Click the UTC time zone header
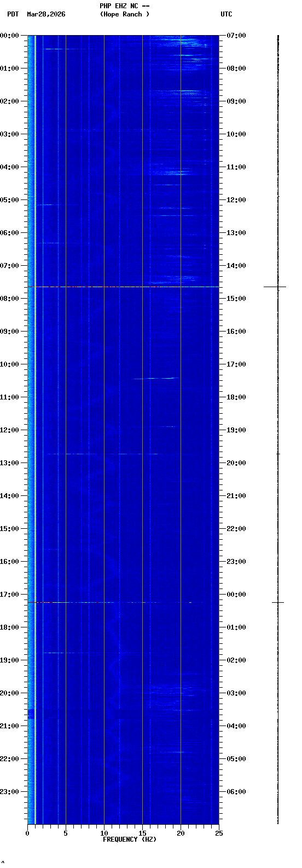This screenshot has width=302, height=868. tap(226, 14)
